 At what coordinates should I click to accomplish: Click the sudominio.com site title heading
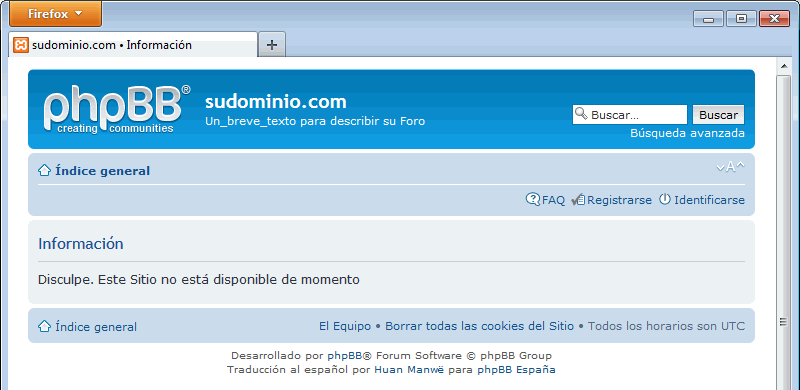point(276,102)
